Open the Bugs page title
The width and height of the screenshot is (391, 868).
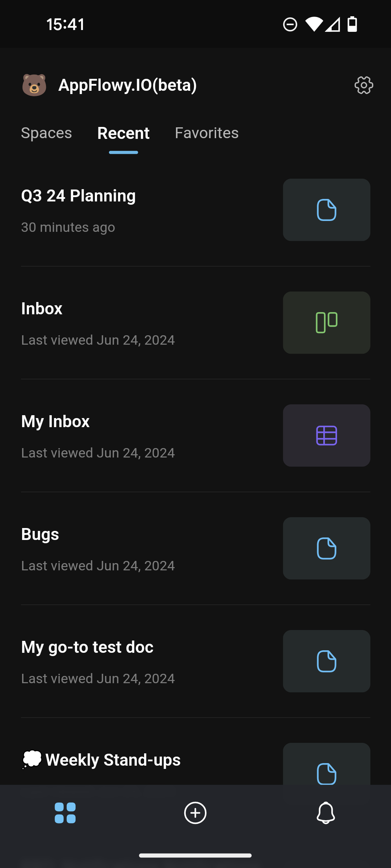click(x=40, y=534)
